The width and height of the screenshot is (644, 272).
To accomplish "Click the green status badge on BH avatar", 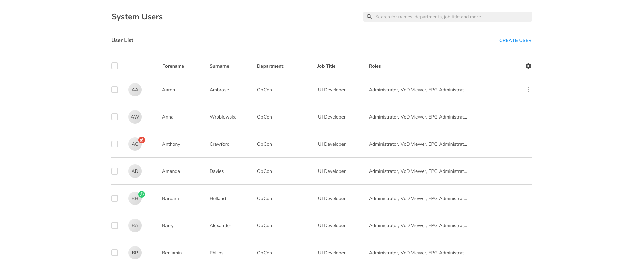I will point(142,194).
